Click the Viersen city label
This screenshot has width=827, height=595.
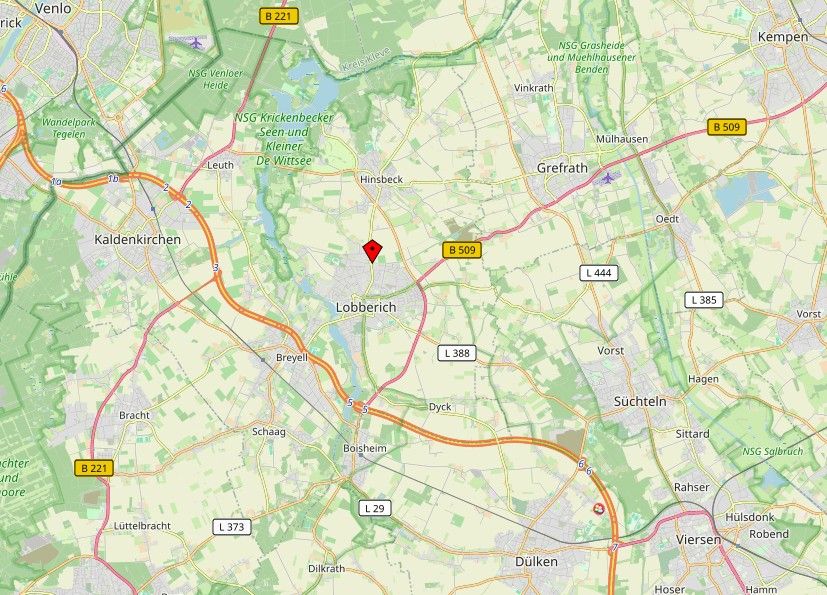(698, 540)
